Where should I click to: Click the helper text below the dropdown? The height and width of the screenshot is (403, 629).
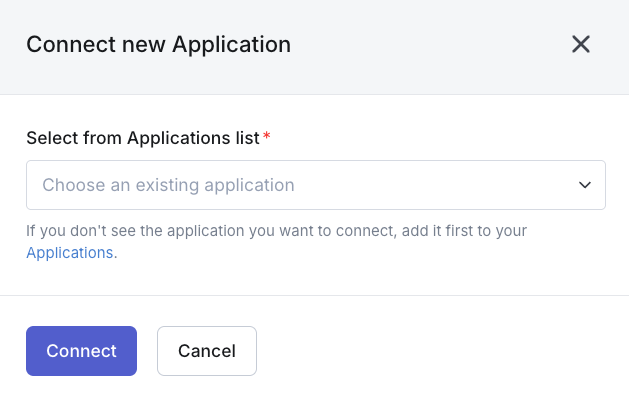(x=276, y=231)
